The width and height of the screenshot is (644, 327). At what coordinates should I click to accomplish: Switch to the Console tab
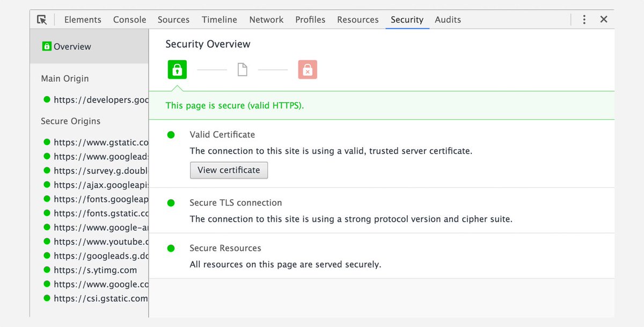129,19
